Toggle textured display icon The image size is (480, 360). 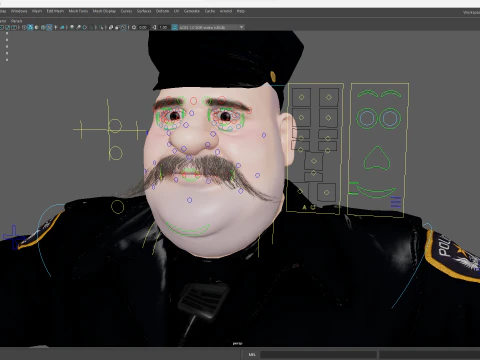coord(49,27)
